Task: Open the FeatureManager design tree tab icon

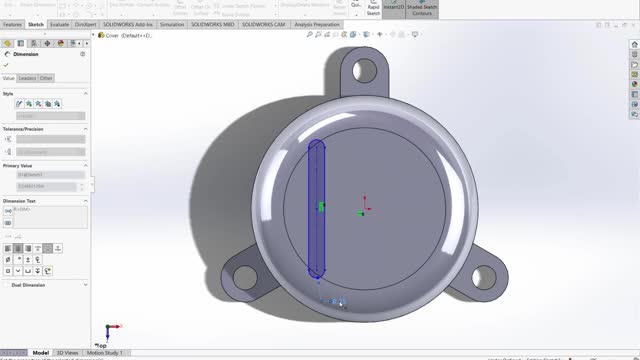Action: [7, 43]
